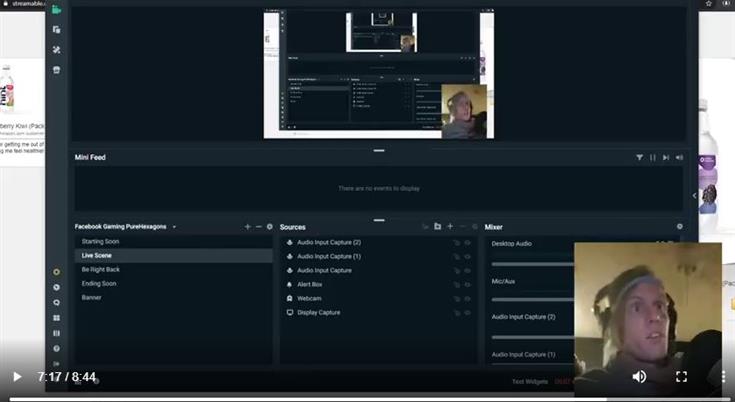The image size is (735, 402).
Task: Click the divider handle below the preview area
Action: [x=379, y=150]
